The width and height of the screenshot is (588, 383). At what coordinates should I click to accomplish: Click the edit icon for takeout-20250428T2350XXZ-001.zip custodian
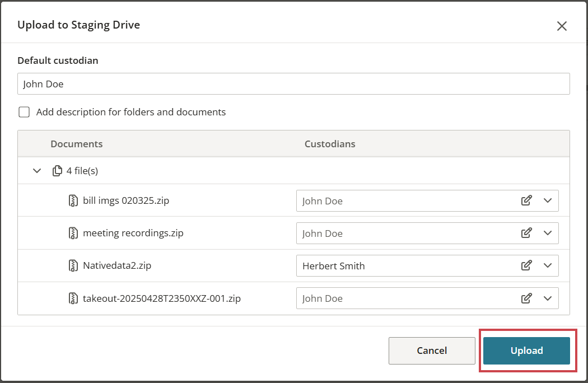(526, 298)
